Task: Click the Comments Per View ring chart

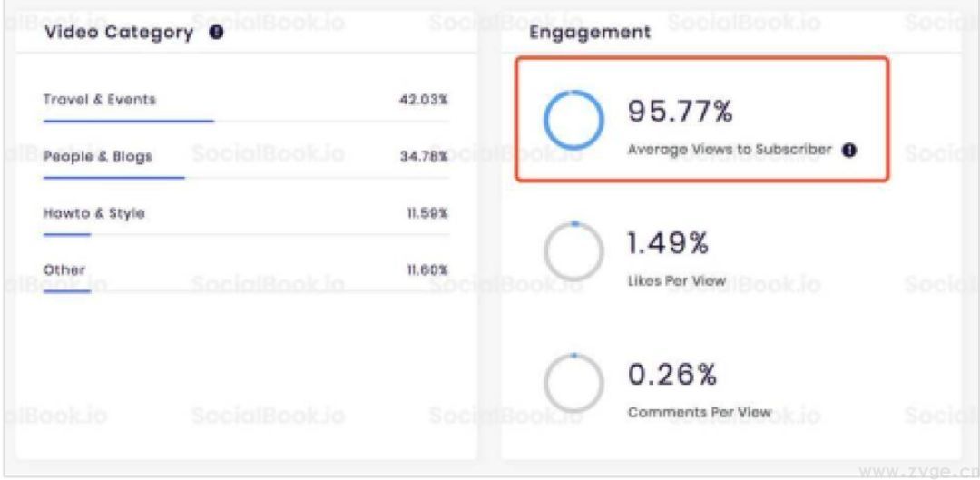Action: [573, 382]
